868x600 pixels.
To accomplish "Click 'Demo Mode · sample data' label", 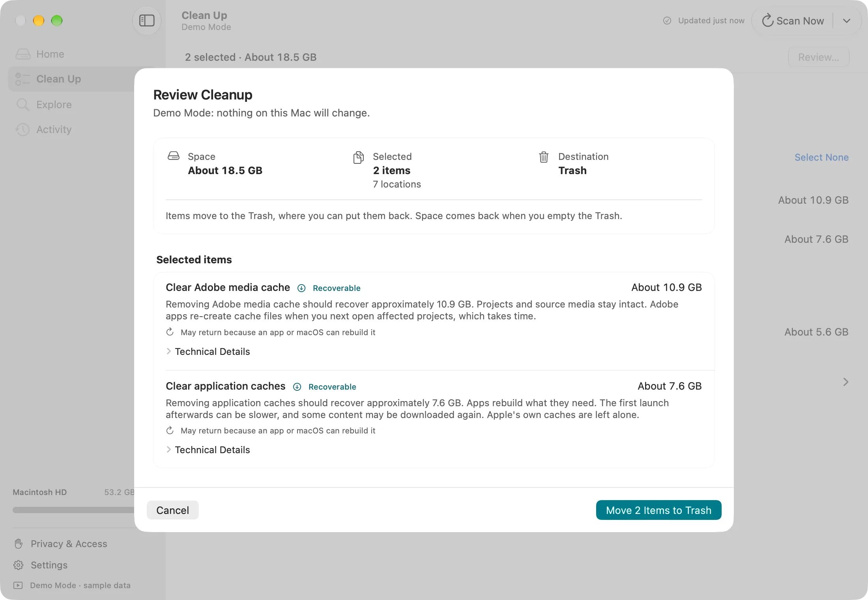I will point(80,585).
